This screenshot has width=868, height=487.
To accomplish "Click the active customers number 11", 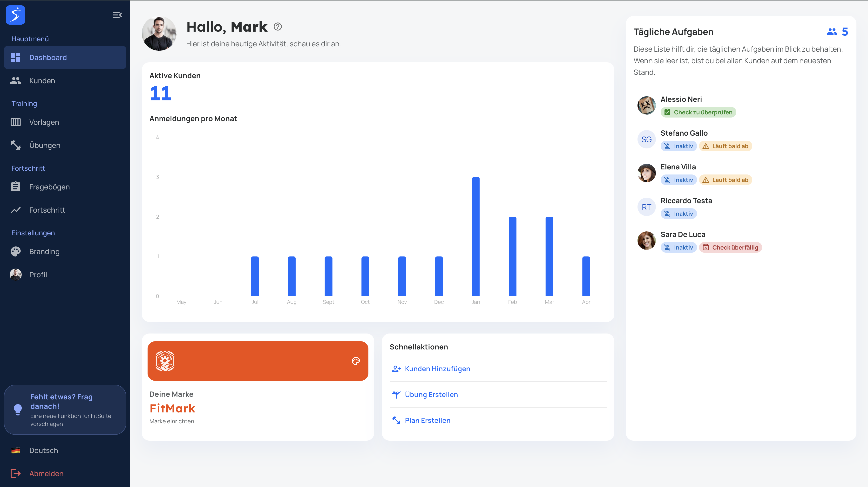I will (161, 93).
